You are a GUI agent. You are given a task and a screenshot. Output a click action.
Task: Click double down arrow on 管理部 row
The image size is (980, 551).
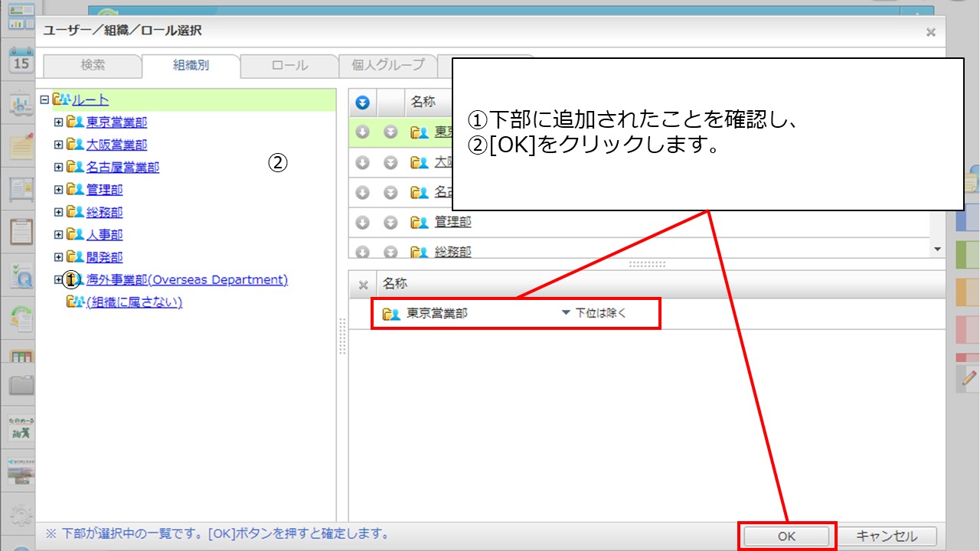[390, 223]
